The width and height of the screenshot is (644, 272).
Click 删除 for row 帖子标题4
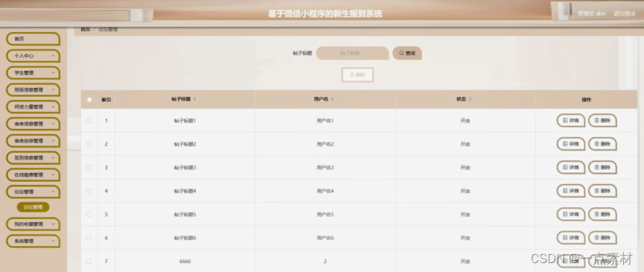pos(602,191)
